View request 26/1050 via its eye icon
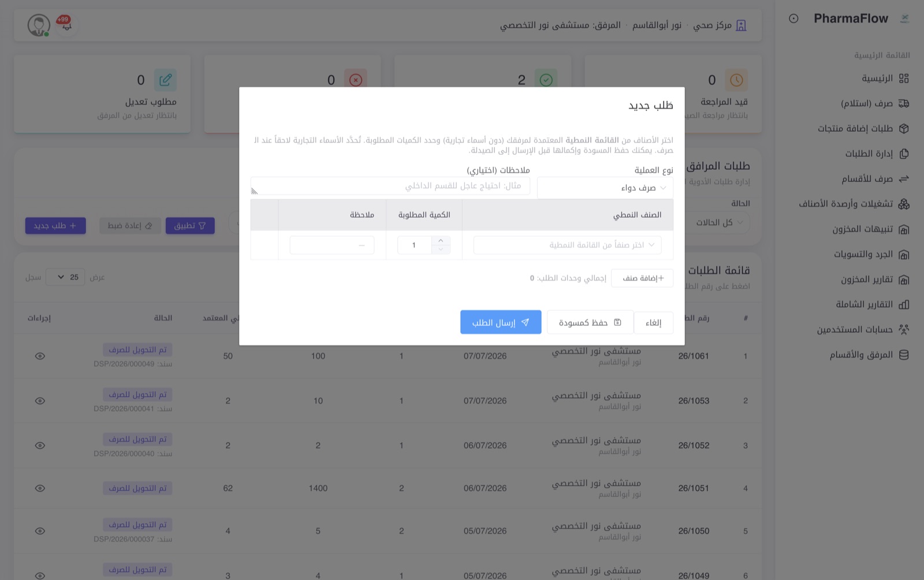924x580 pixels. pos(40,531)
